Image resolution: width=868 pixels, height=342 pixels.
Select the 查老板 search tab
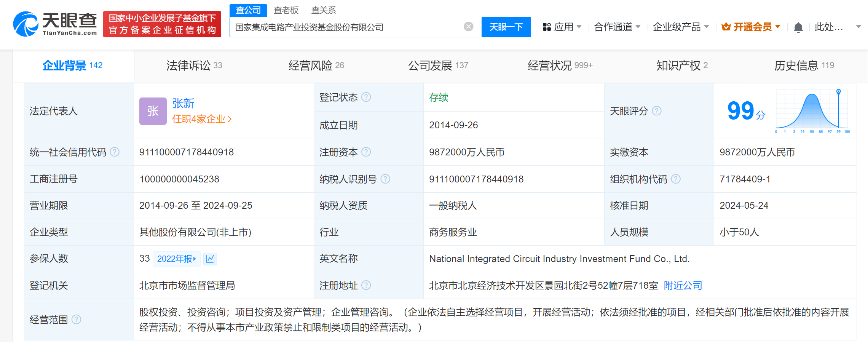[x=286, y=10]
